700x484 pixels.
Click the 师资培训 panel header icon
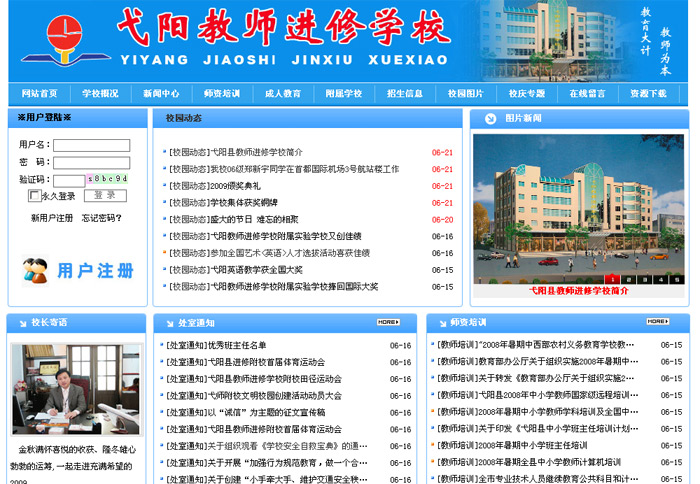(439, 323)
